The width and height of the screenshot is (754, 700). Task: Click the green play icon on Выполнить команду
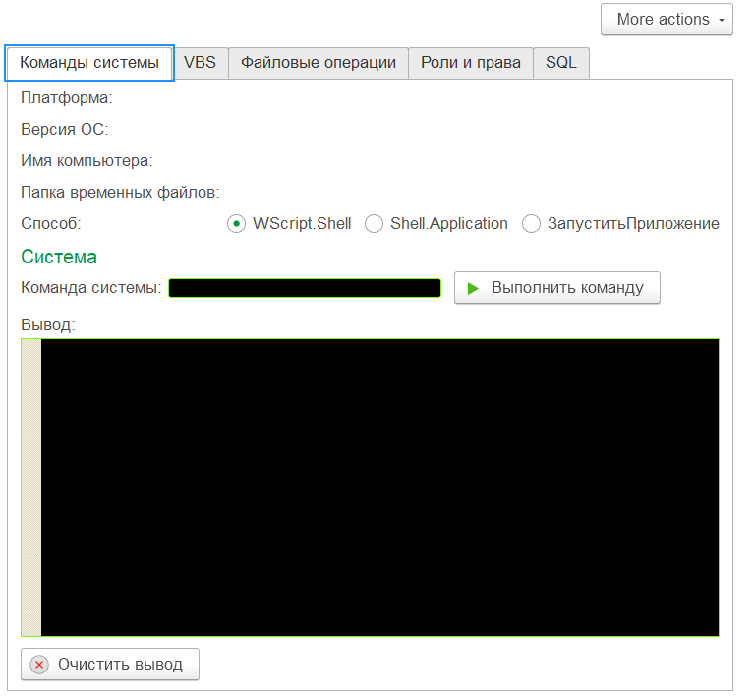click(473, 288)
